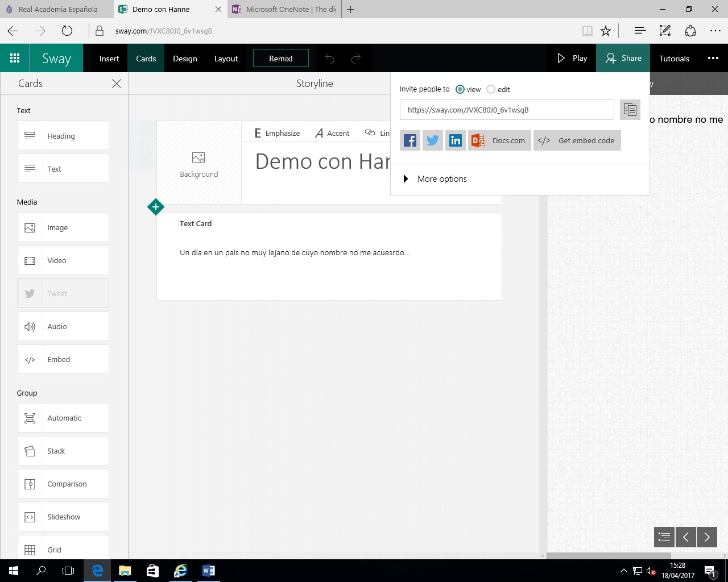Open the Office app launcher grid

(x=15, y=58)
